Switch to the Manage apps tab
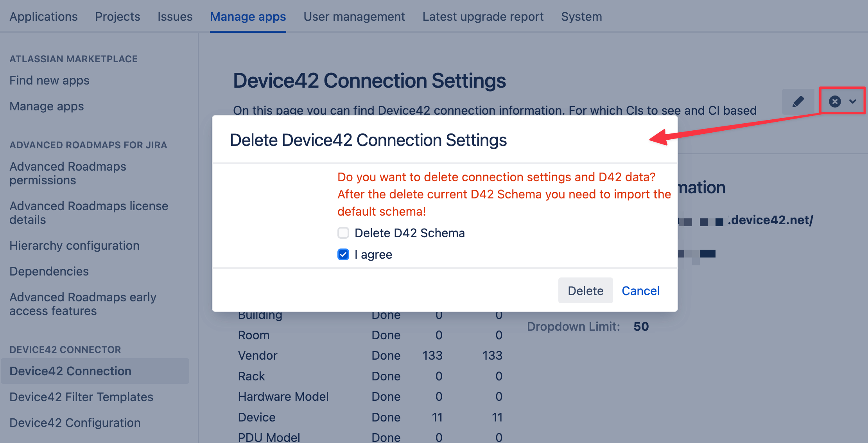This screenshot has height=443, width=868. (x=248, y=16)
